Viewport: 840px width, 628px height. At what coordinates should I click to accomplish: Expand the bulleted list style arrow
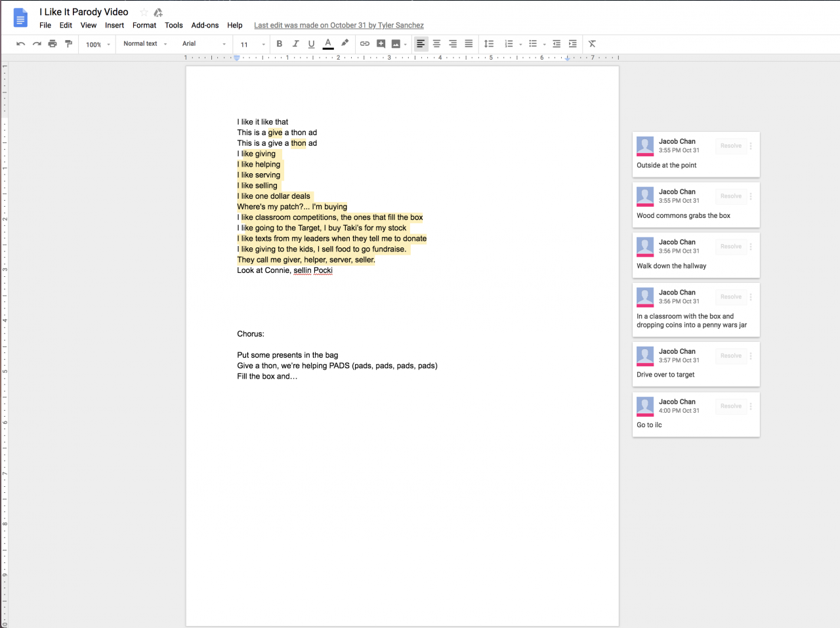tap(545, 45)
